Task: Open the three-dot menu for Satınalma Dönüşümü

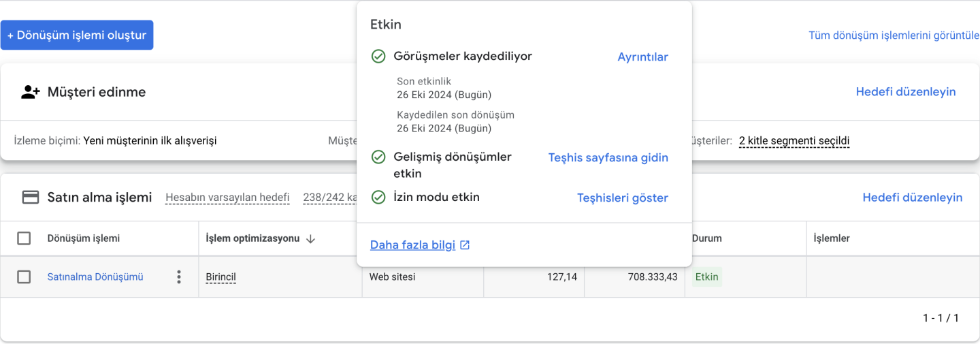Action: pyautogui.click(x=179, y=277)
